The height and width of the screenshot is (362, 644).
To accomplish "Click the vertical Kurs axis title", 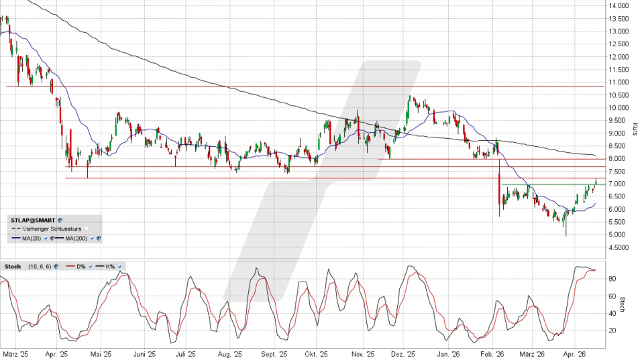I will [635, 129].
